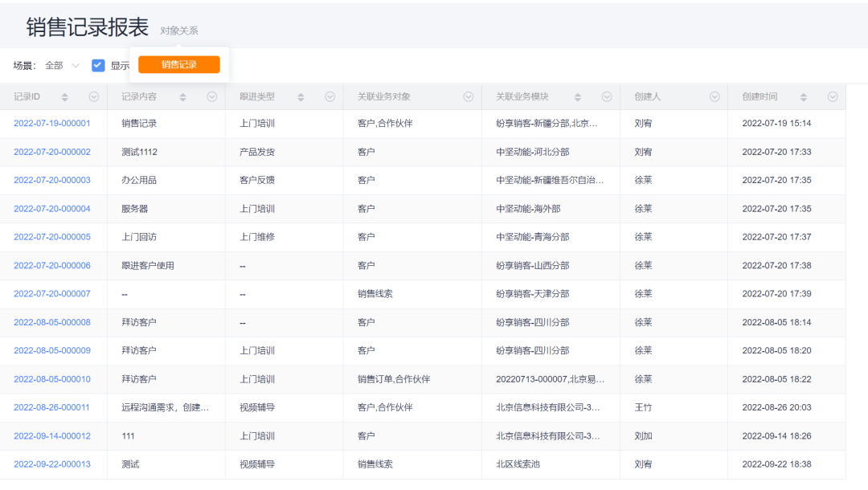Open record 2022-07-20-000005
The image size is (868, 490).
(52, 237)
